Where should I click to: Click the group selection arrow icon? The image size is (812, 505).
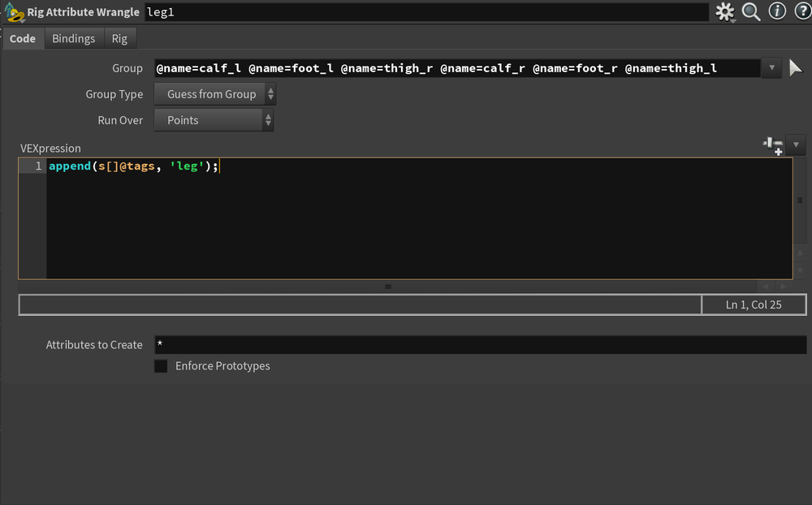[796, 68]
